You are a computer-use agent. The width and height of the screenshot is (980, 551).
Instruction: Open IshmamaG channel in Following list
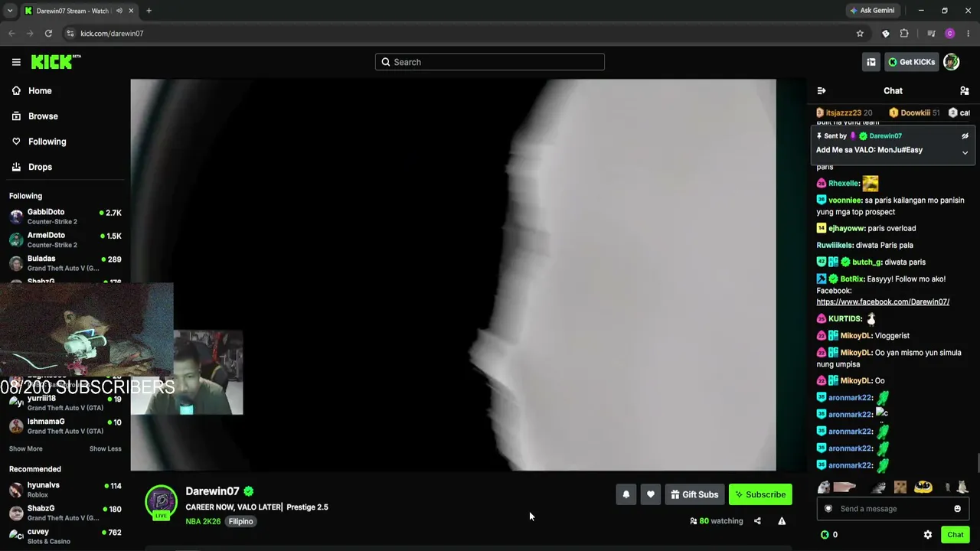tap(65, 426)
